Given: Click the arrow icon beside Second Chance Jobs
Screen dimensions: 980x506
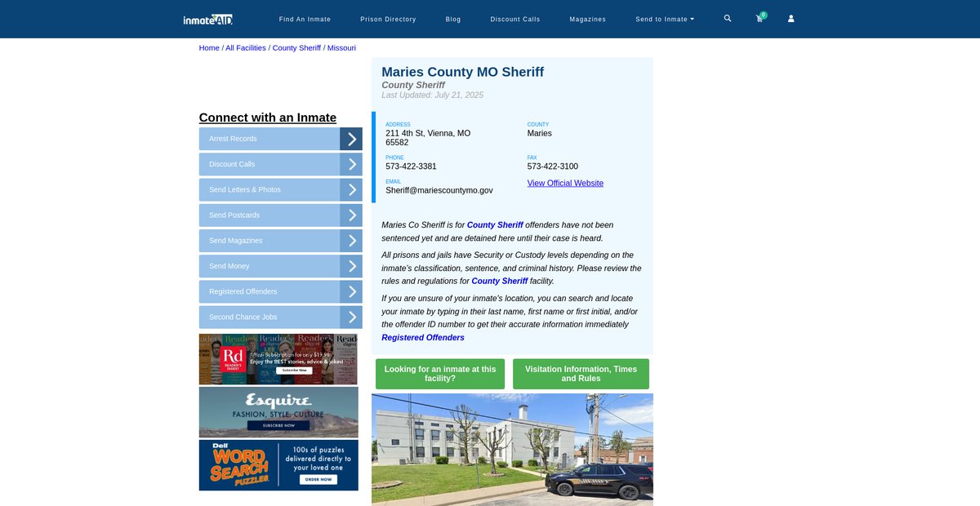Looking at the screenshot, I should coord(351,317).
